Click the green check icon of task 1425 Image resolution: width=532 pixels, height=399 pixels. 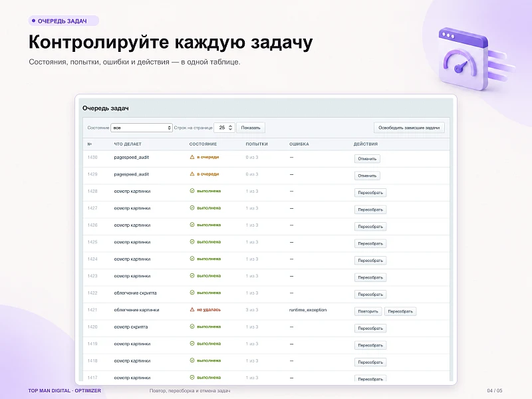coord(192,242)
